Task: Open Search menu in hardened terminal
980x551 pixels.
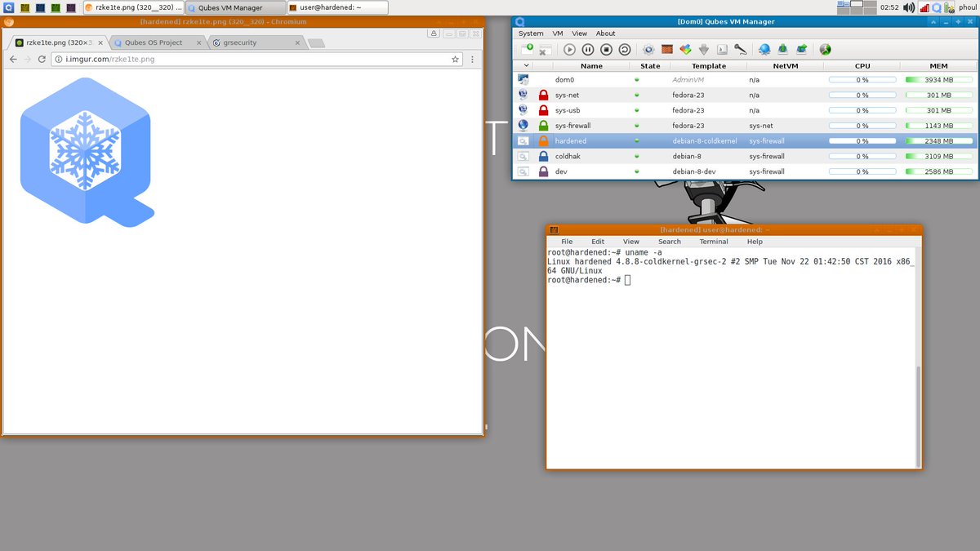Action: pyautogui.click(x=670, y=242)
